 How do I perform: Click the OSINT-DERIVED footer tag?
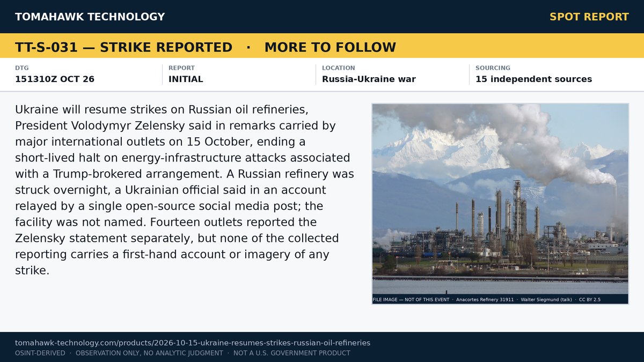pyautogui.click(x=40, y=353)
